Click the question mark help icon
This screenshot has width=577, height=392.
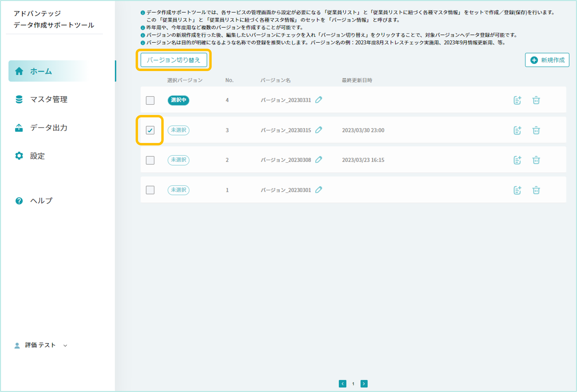19,201
